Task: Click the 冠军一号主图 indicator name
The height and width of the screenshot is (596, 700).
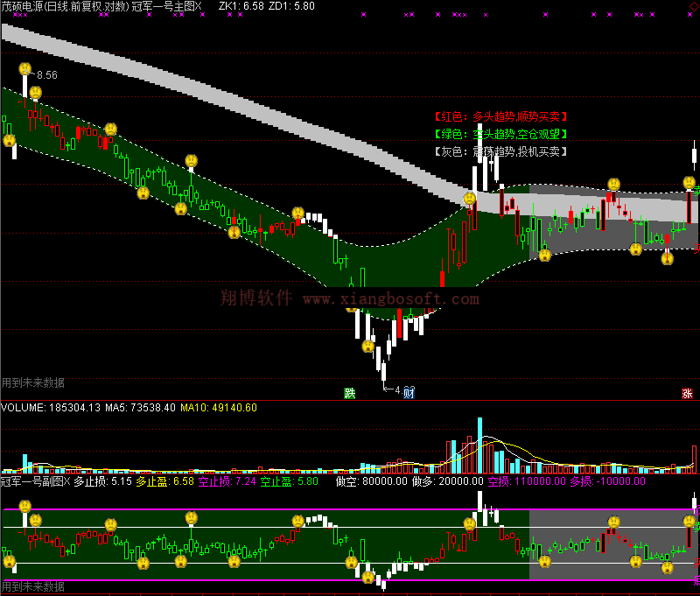Action: (x=163, y=6)
